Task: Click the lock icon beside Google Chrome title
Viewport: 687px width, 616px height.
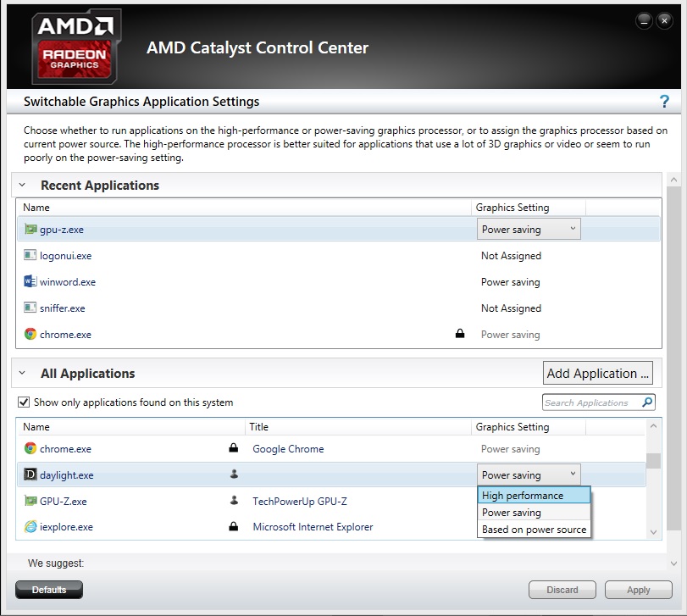Action: 234,447
